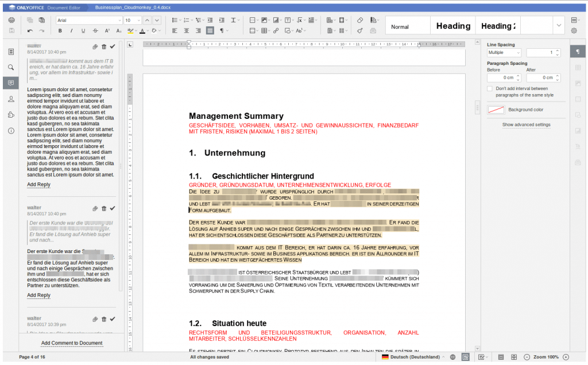Toggle italic formatting
Image resolution: width=588 pixels, height=365 pixels.
72,31
